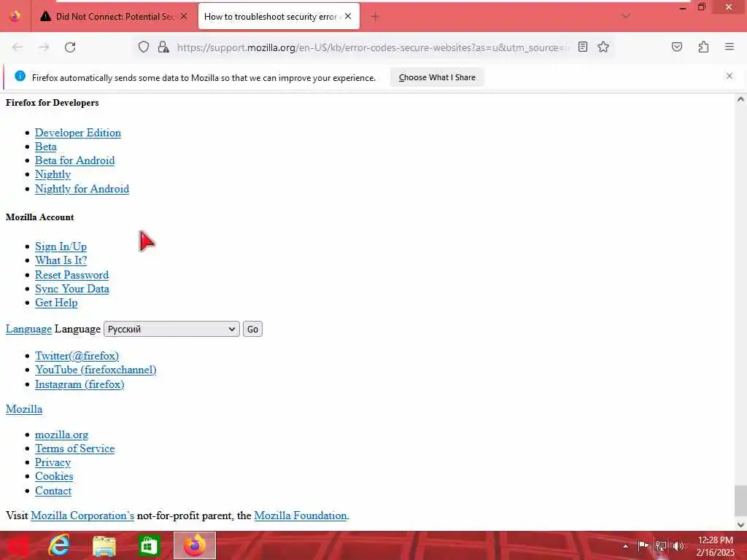Screen dimensions: 747x560
Task: Show hidden tray icons arrow
Action: 626,545
